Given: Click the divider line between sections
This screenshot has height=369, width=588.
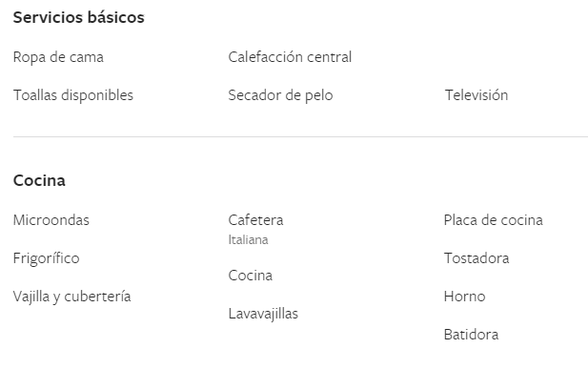Looking at the screenshot, I should pos(300,136).
